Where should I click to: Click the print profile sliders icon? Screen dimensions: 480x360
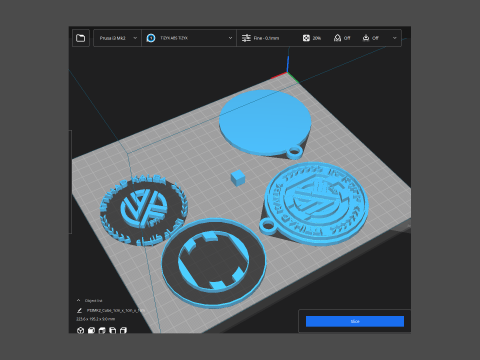coord(246,38)
